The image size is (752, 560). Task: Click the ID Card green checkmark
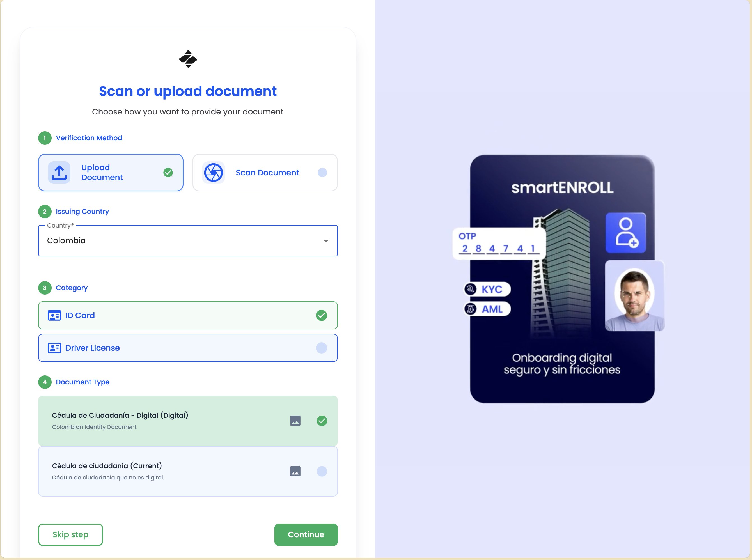click(321, 315)
